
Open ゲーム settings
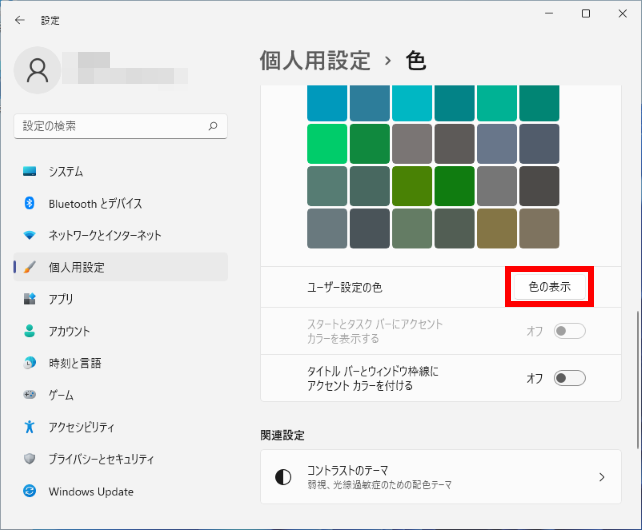(121, 395)
